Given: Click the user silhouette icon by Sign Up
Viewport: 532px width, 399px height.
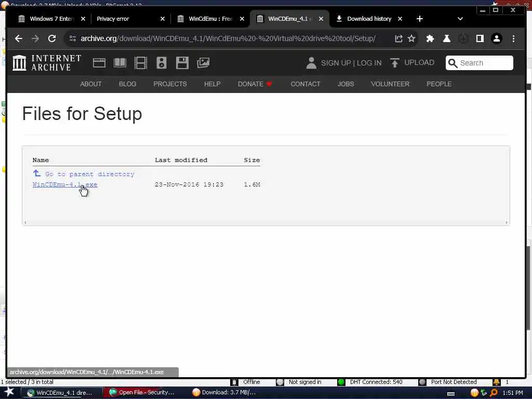Looking at the screenshot, I should (311, 63).
